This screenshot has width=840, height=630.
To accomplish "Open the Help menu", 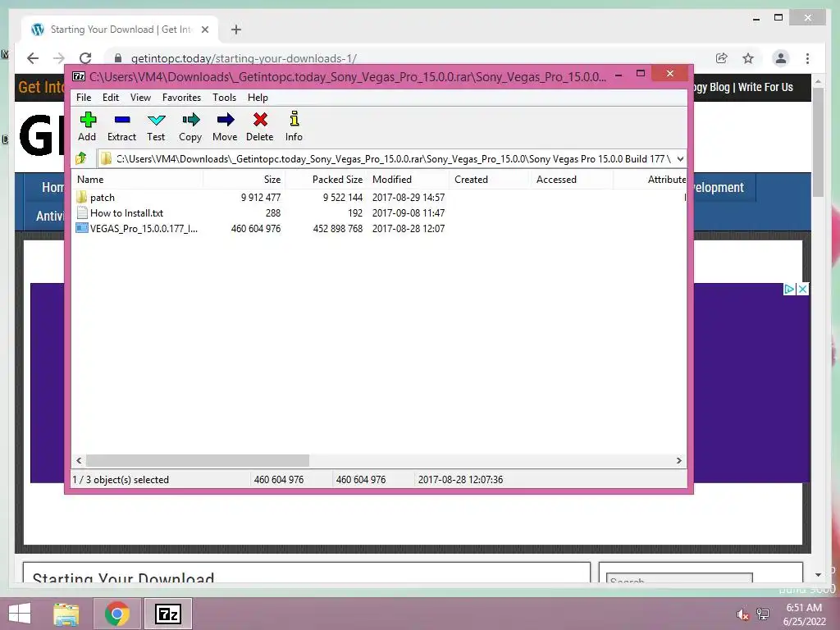I will [258, 98].
